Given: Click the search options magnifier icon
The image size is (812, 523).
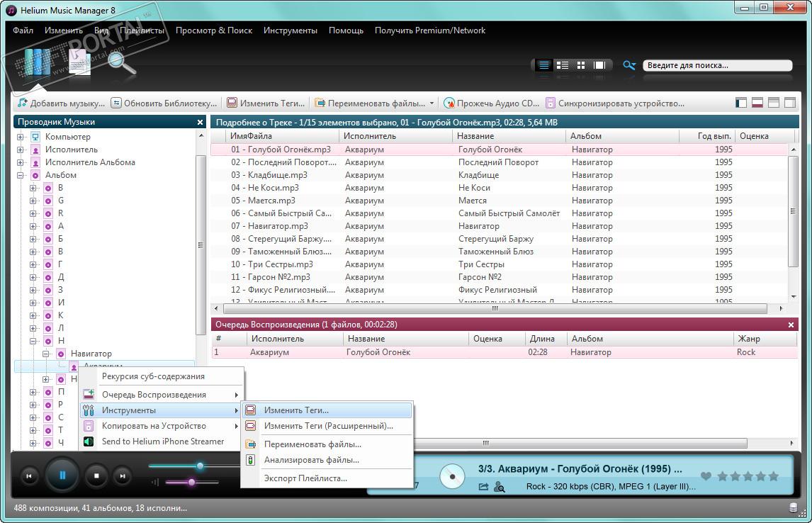Looking at the screenshot, I should (629, 65).
